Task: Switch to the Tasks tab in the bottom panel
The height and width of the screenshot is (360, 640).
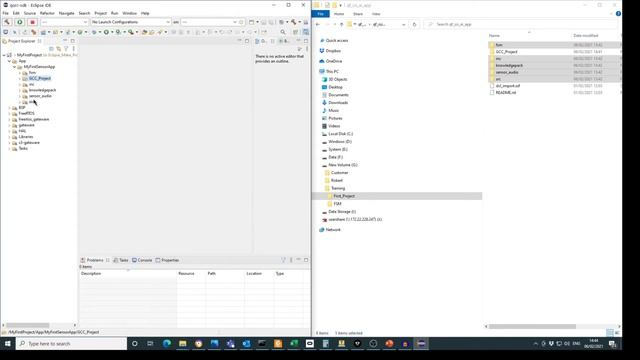Action: tap(121, 260)
